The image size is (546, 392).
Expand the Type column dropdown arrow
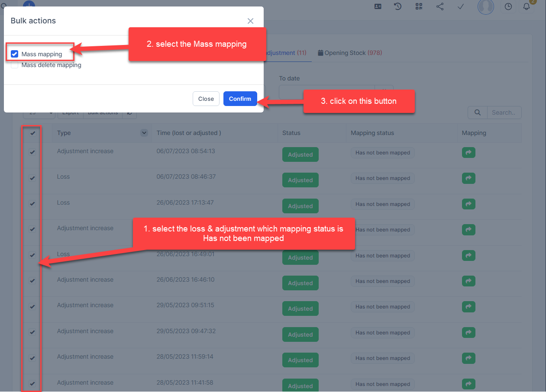click(x=144, y=133)
